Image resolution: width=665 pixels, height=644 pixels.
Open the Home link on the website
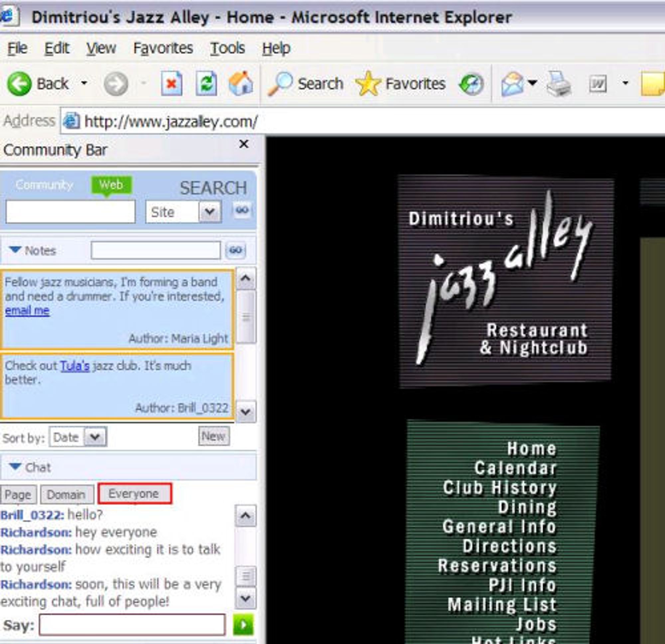(531, 449)
